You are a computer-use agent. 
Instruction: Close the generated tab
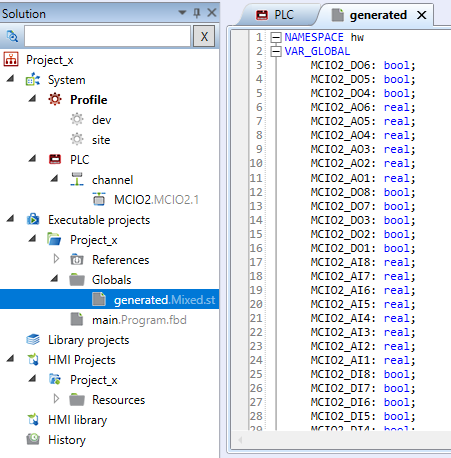422,15
